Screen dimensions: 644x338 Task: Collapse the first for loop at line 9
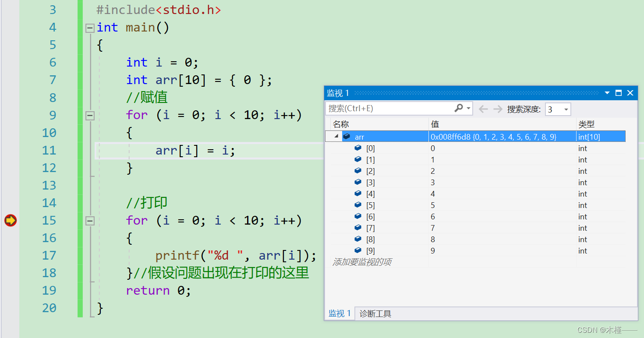[90, 116]
